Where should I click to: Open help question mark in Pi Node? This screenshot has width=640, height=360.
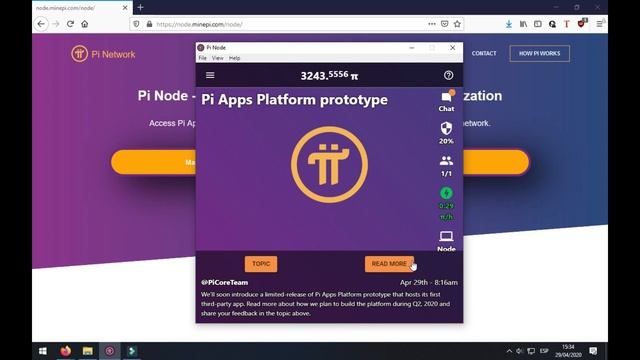pos(448,75)
